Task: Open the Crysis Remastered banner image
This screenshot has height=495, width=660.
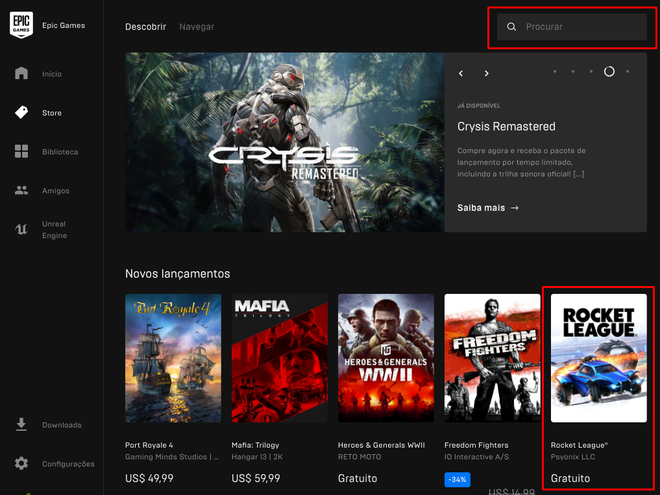Action: [x=285, y=142]
